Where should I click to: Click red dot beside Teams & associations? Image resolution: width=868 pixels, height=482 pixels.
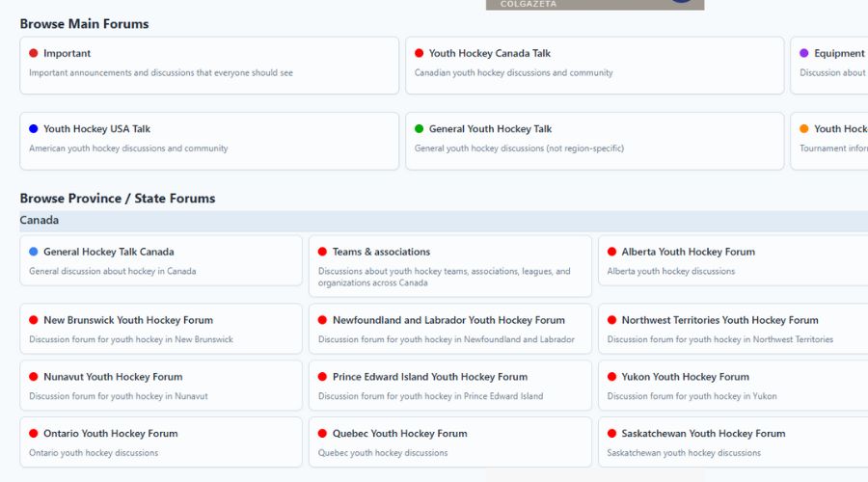322,252
